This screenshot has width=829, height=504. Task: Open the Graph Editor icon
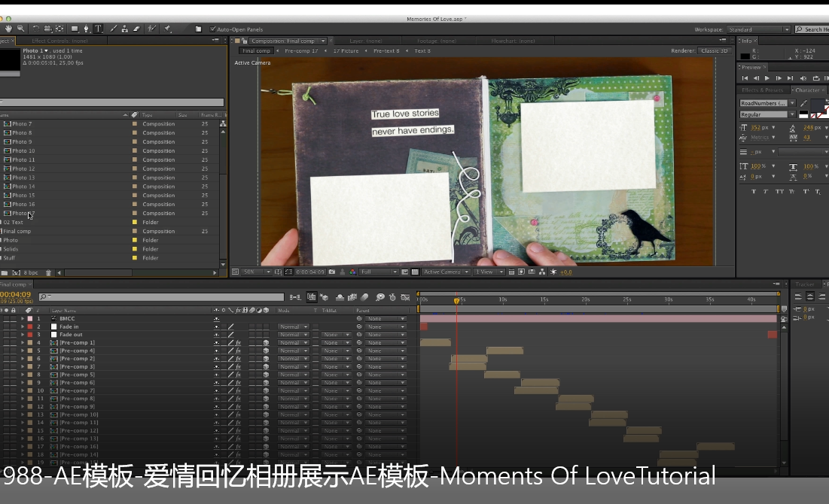(x=406, y=297)
